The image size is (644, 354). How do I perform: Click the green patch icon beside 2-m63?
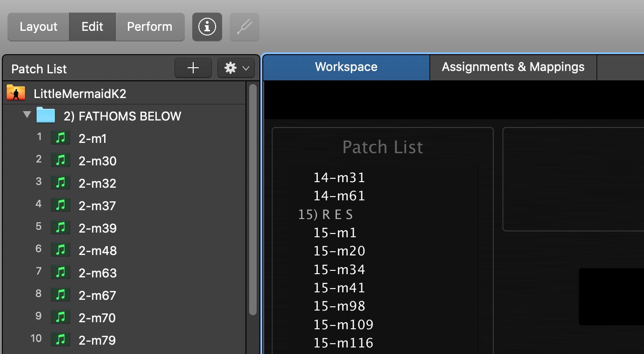[x=61, y=272]
